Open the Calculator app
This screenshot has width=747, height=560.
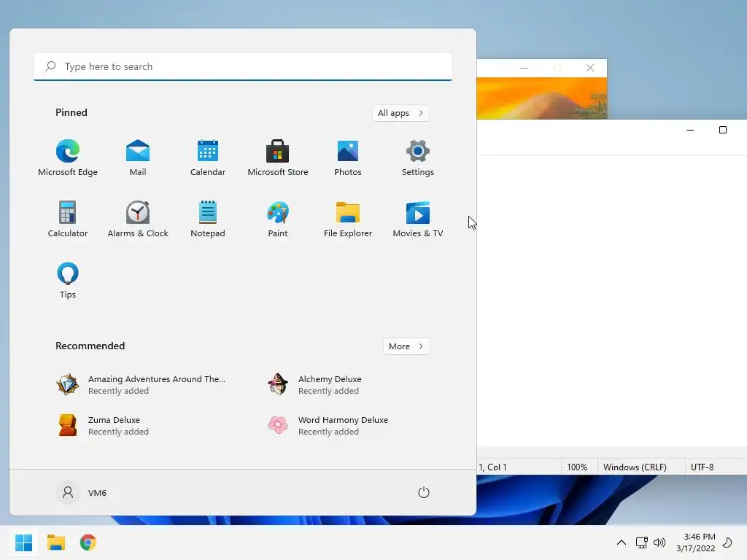68,219
